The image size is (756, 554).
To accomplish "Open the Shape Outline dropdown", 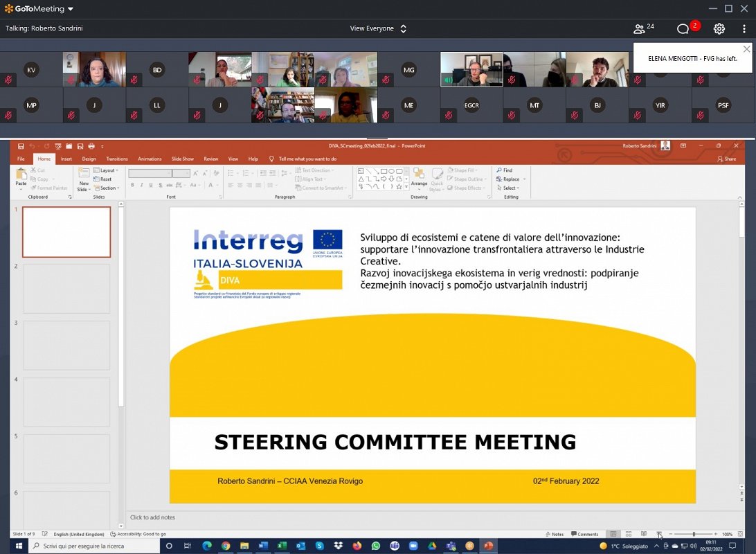I will point(466,179).
